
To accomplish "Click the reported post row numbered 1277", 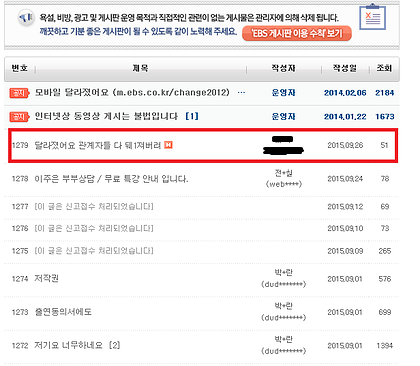I will pyautogui.click(x=201, y=207).
